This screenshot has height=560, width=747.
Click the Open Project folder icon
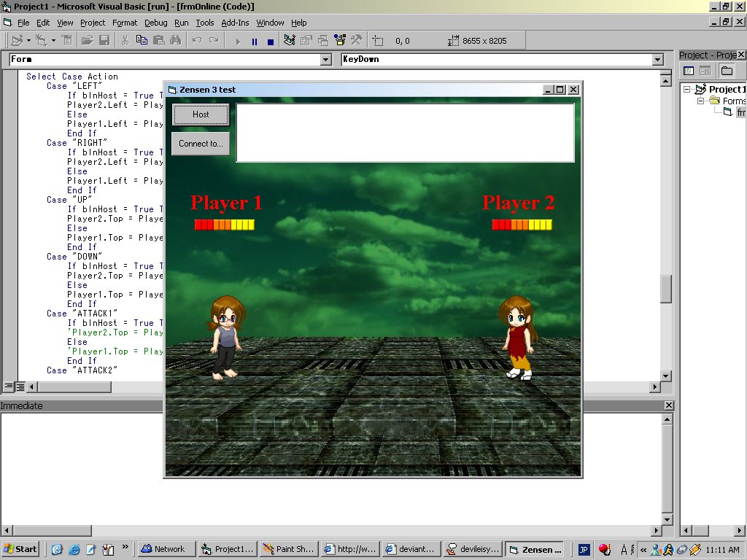coord(87,41)
